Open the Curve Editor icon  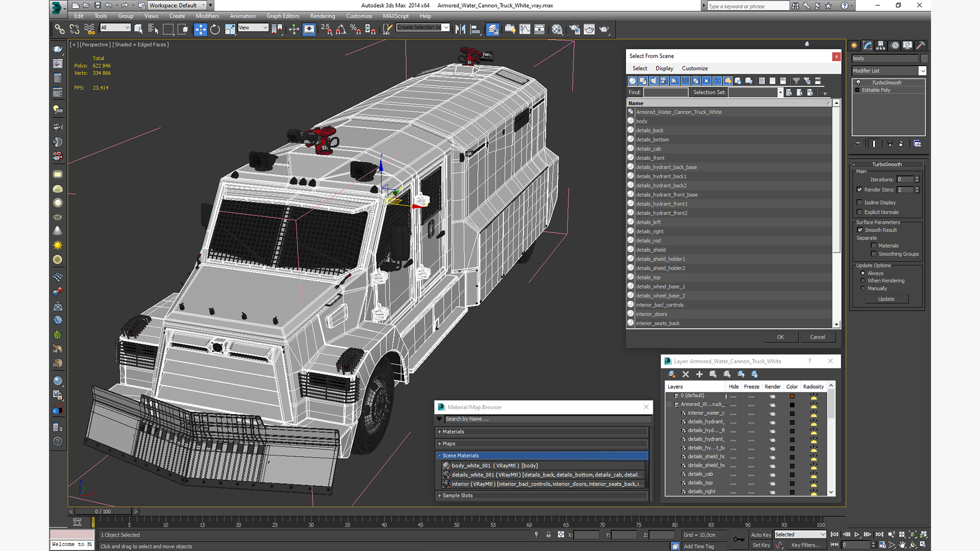[525, 30]
